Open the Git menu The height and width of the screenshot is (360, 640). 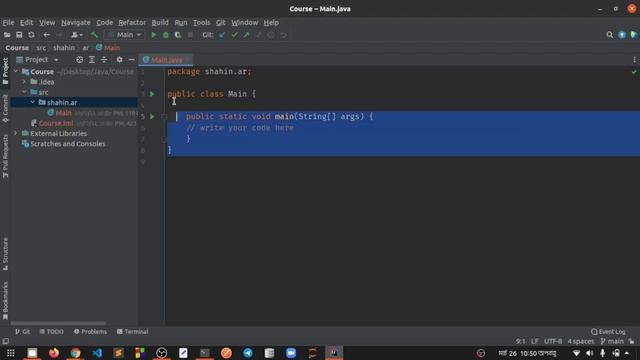[221, 22]
